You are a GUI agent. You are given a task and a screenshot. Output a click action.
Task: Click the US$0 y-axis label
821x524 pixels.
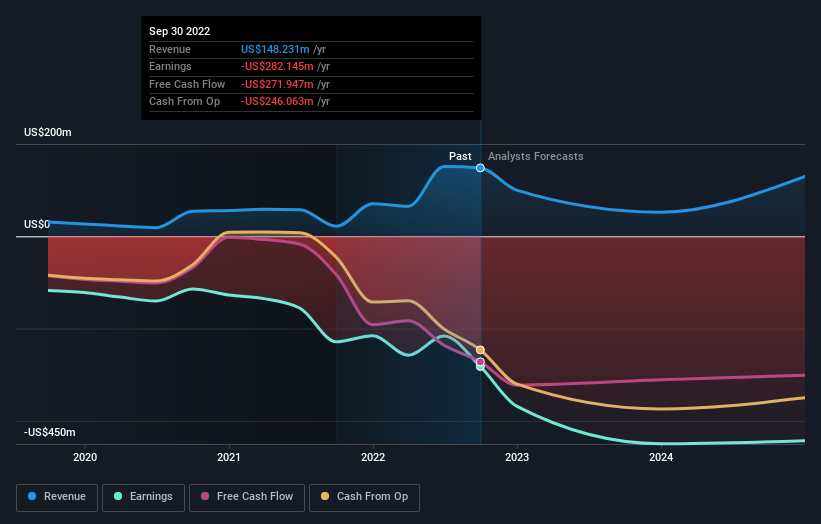click(x=37, y=225)
